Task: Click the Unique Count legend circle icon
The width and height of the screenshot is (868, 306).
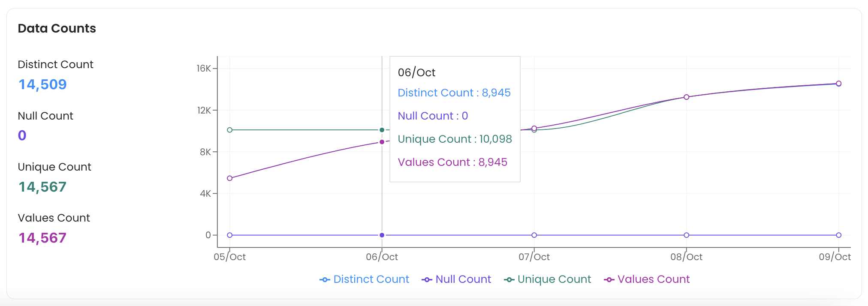Action: click(509, 279)
